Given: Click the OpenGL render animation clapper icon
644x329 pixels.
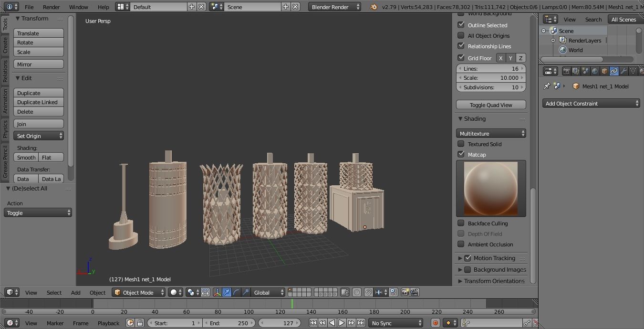Looking at the screenshot, I should tap(415, 292).
